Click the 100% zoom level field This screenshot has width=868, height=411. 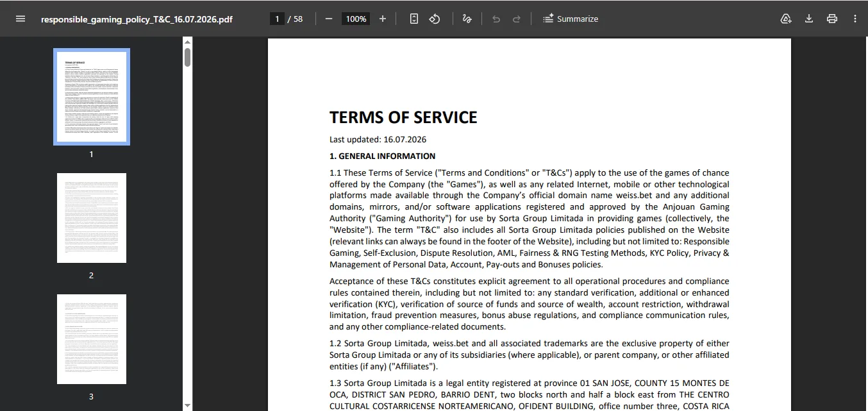click(x=356, y=19)
